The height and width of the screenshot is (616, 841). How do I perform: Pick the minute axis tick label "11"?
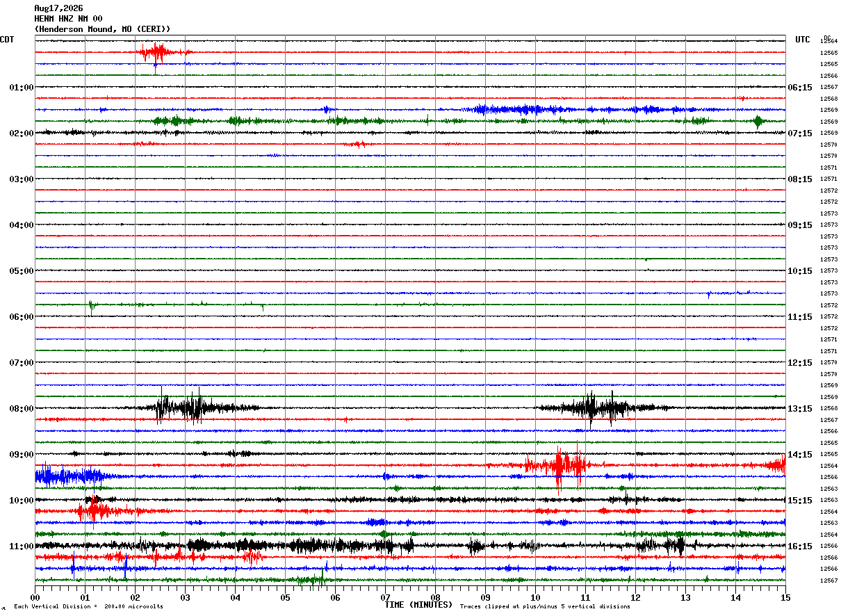[x=585, y=597]
